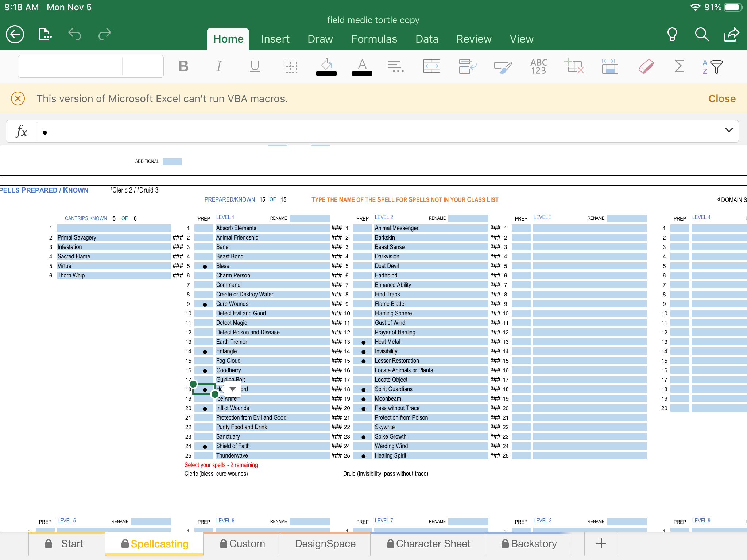Open the black fill color swatch
The height and width of the screenshot is (560, 747).
[326, 73]
